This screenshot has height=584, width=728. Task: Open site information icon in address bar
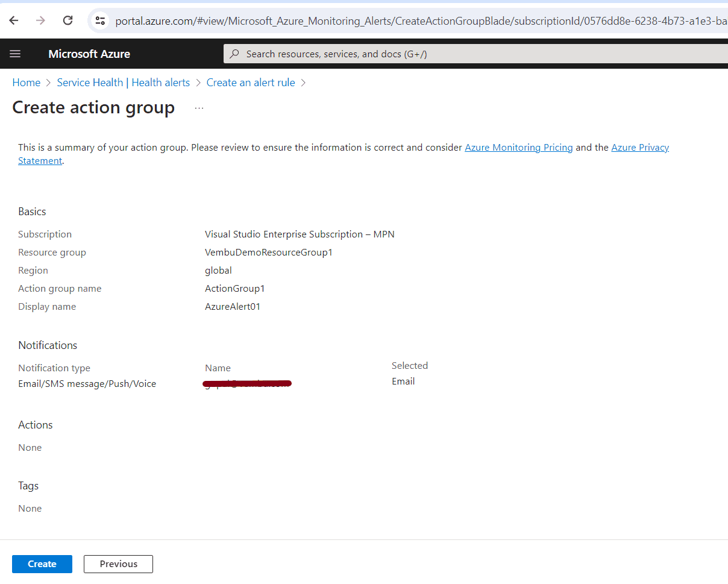(100, 21)
